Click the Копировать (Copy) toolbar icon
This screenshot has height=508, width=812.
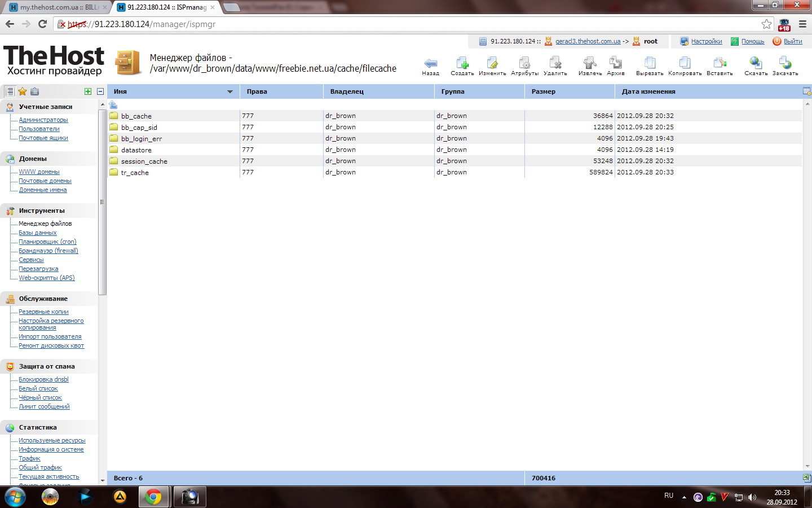point(685,64)
